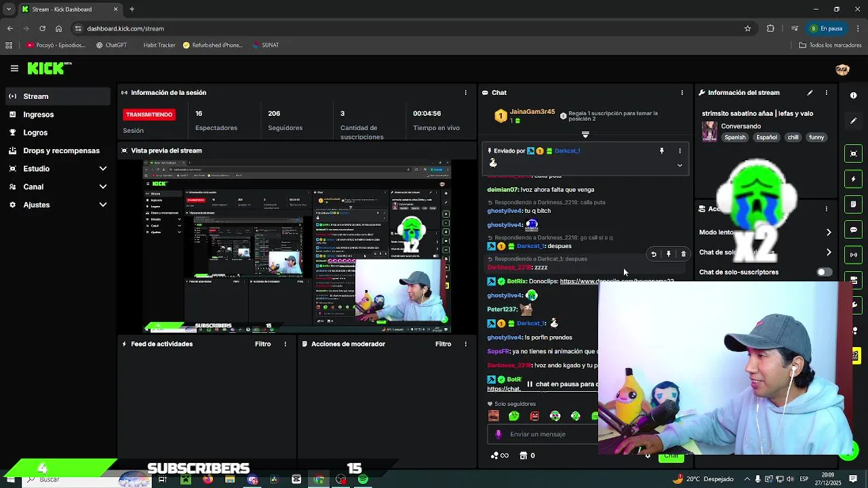The image size is (868, 488).
Task: Open the Modo lento settings arrow
Action: click(x=829, y=232)
